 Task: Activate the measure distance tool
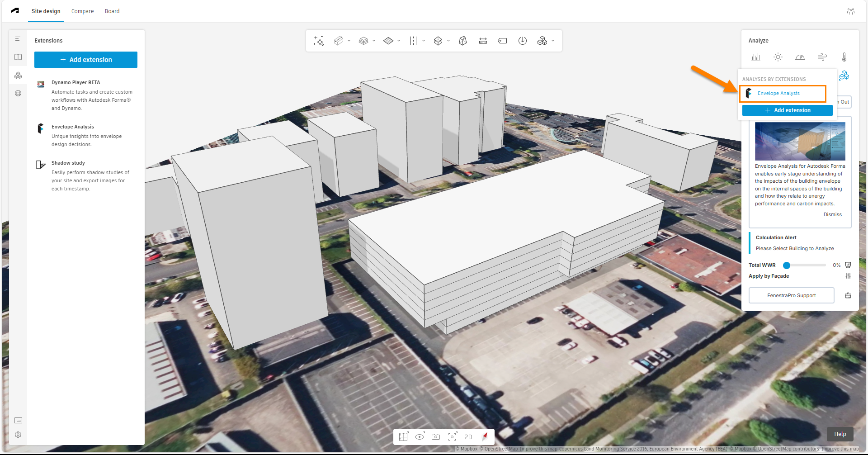tap(483, 41)
